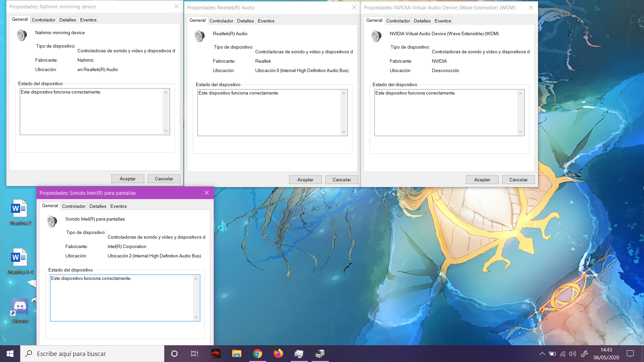Open the notification action center
The image size is (644, 362).
coord(630,354)
